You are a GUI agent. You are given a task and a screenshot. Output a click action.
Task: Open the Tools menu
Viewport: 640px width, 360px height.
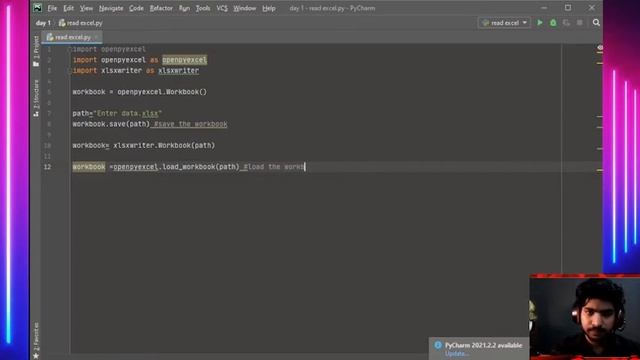[x=203, y=8]
